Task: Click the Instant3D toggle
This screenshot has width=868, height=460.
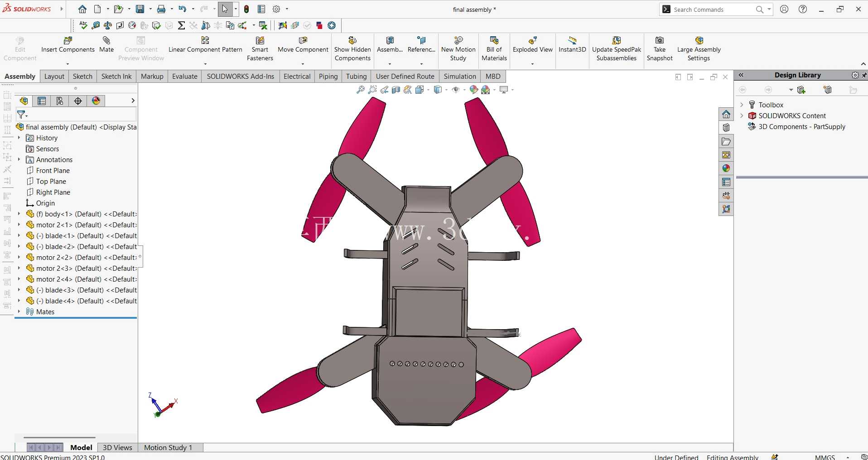Action: coord(572,45)
